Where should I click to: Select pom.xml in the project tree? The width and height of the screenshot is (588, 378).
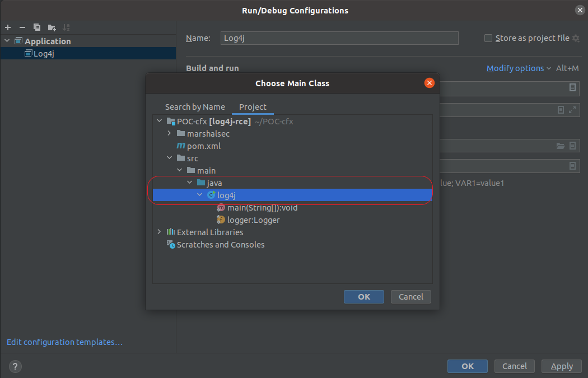[x=292, y=146]
